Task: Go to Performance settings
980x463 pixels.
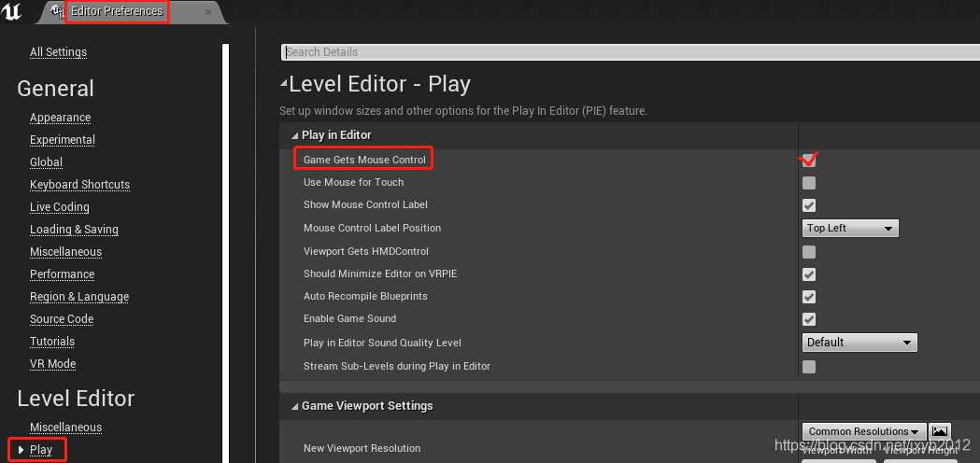Action: 62,274
